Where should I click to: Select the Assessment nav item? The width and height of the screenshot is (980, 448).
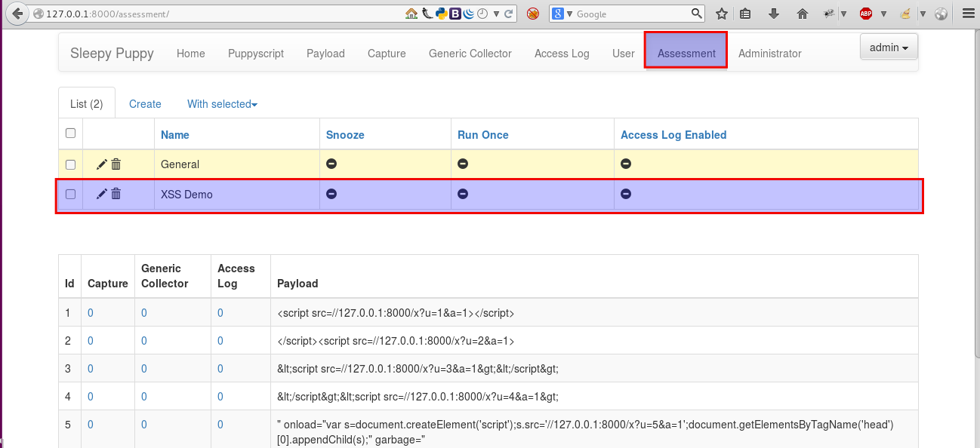point(686,54)
